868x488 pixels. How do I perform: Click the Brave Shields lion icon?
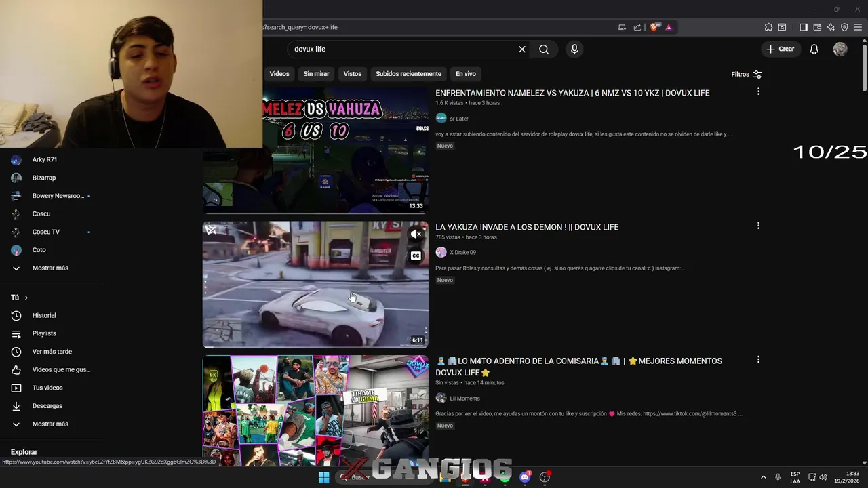tap(654, 27)
